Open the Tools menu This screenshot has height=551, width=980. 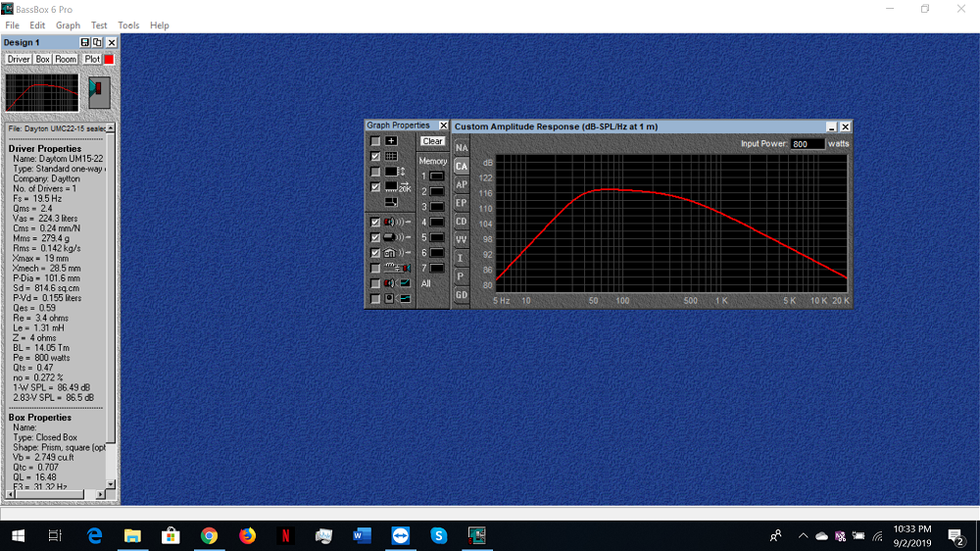pos(128,25)
